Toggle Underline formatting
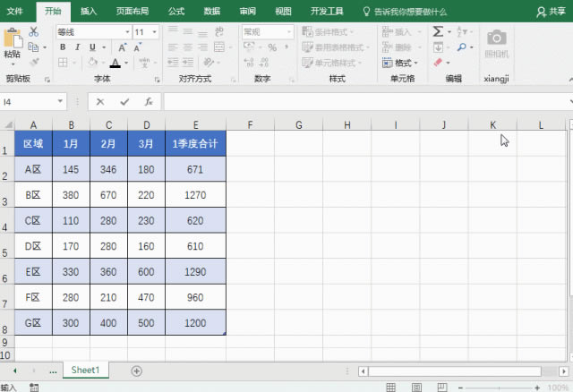The image size is (573, 392). pos(92,47)
